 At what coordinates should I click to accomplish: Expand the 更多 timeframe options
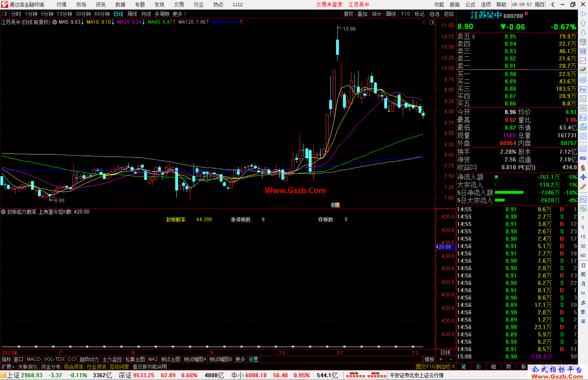pyautogui.click(x=179, y=14)
